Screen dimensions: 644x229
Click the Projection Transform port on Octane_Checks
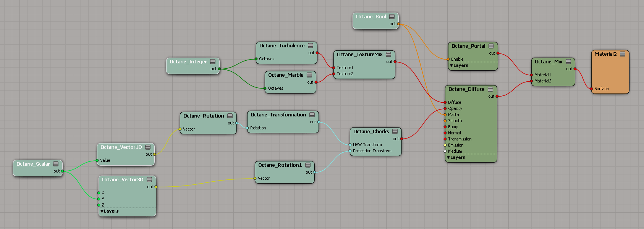[x=350, y=151]
